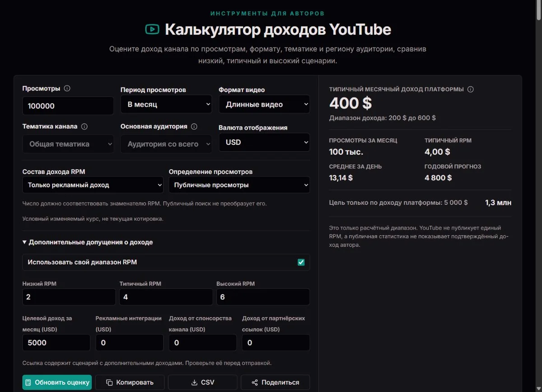Click the Калькулятор доходов YouTube title
The image size is (542, 392).
[x=278, y=29]
